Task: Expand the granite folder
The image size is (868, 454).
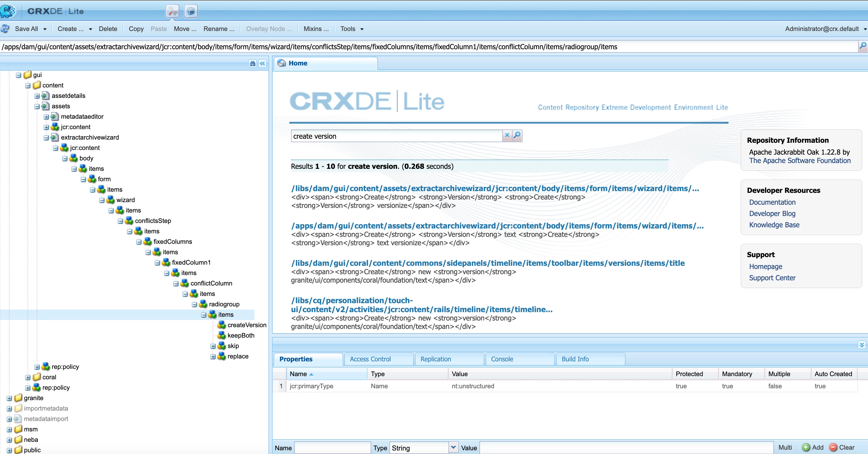Action: tap(9, 398)
